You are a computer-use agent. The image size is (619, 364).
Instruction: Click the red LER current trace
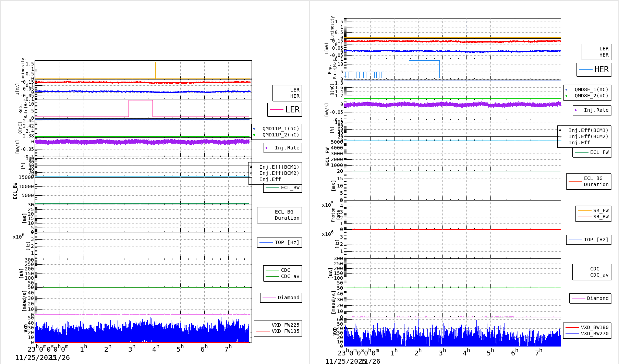137,82
